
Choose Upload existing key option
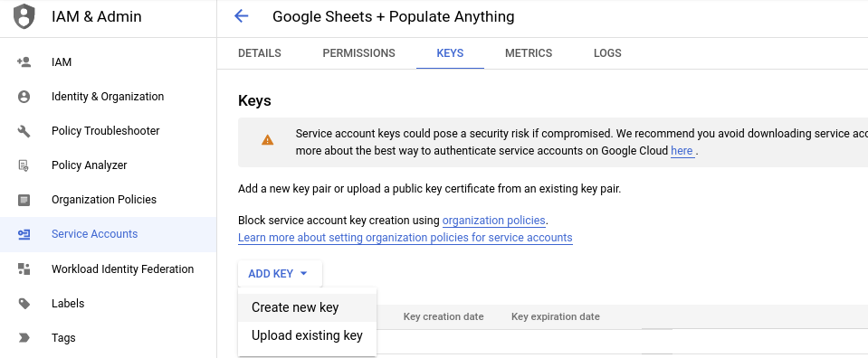point(307,335)
